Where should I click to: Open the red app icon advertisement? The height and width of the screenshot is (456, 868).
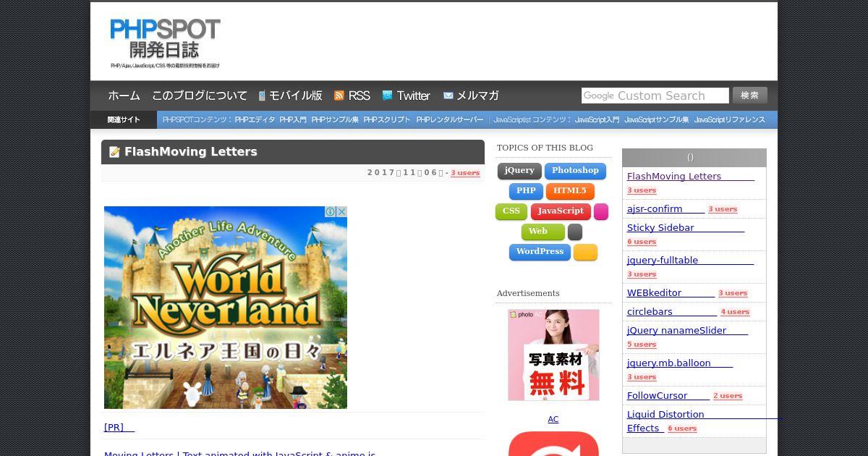coord(553,444)
